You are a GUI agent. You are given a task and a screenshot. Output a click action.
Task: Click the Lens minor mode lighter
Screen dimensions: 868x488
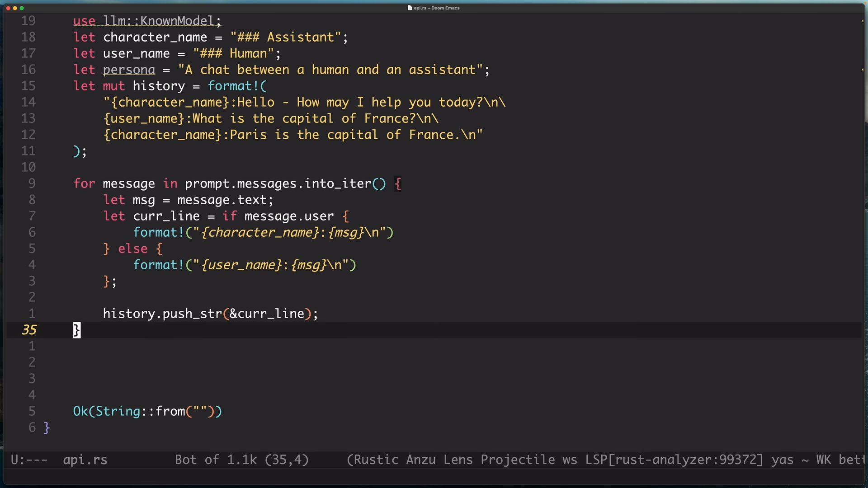458,460
